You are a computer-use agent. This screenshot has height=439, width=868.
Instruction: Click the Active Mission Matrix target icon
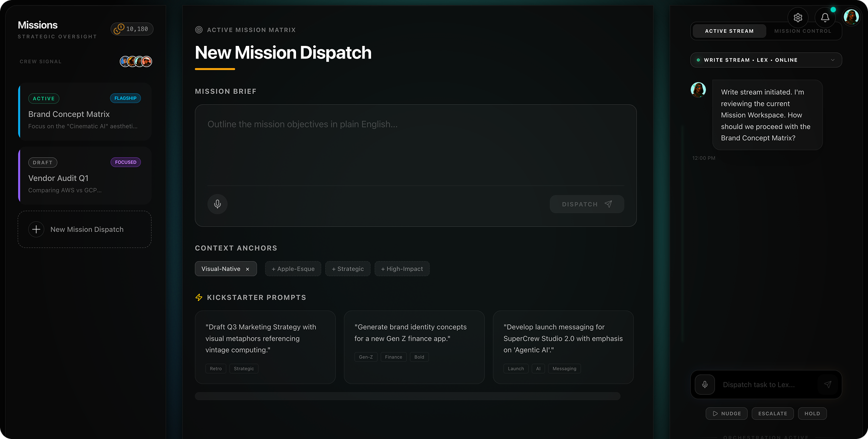[199, 30]
